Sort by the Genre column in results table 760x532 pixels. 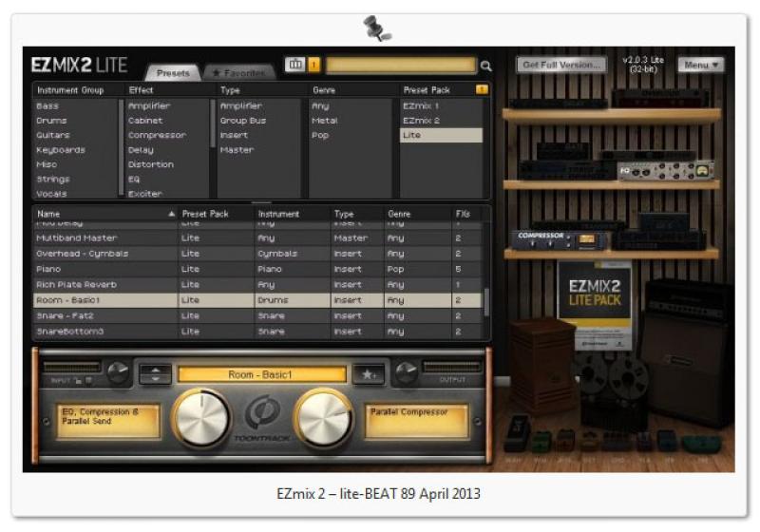click(399, 214)
